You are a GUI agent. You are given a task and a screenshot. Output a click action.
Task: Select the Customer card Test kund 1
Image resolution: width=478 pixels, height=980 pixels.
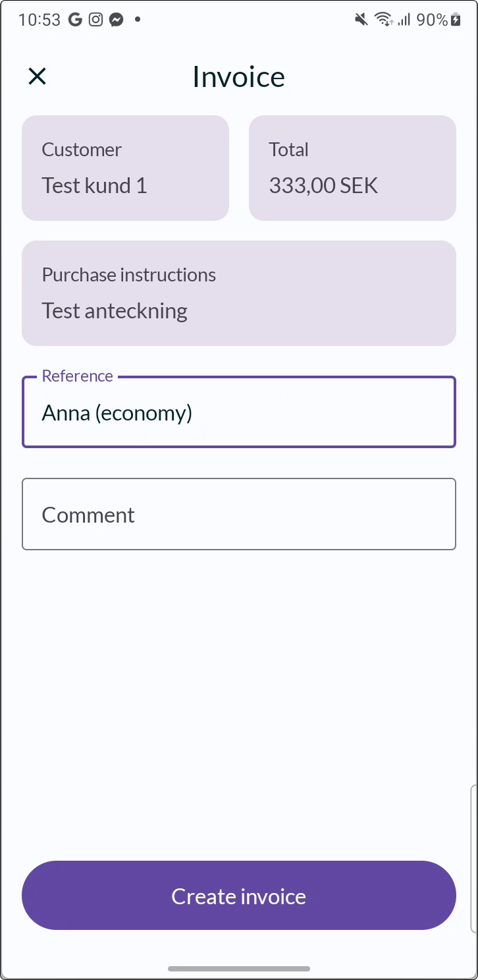125,168
